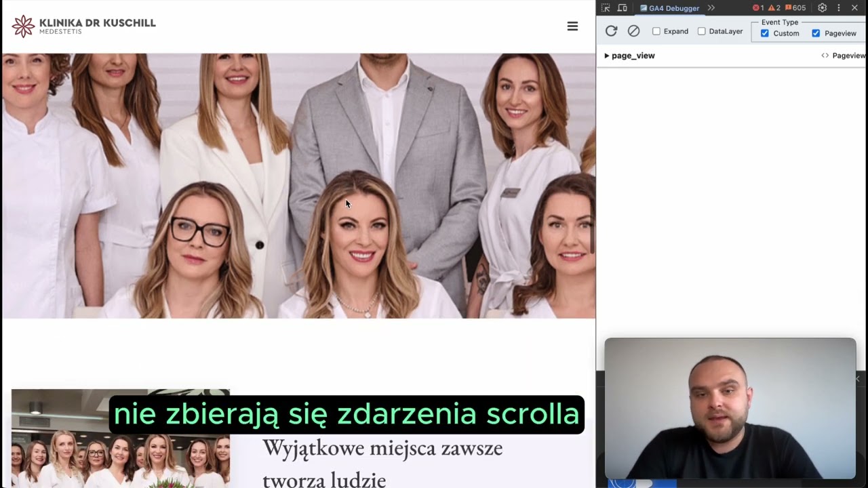Screen dimensions: 868x488
Task: Open the hamburger menu on the clinic site
Action: (572, 26)
